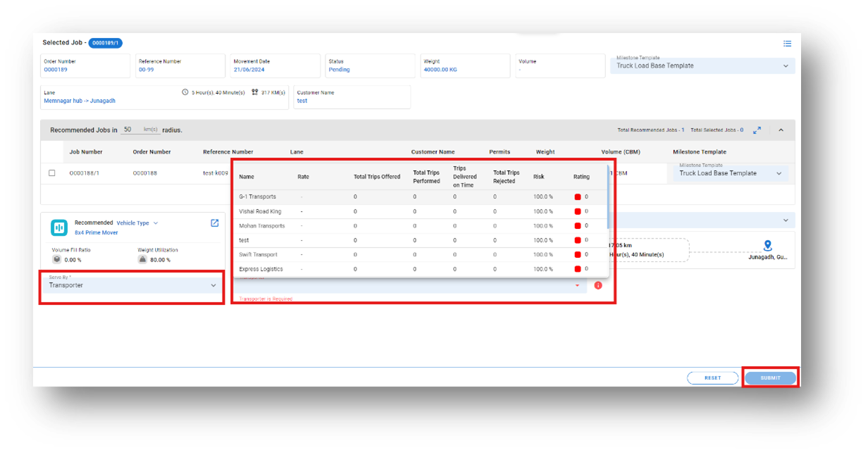Click the transporter list scrollbar

(608, 197)
